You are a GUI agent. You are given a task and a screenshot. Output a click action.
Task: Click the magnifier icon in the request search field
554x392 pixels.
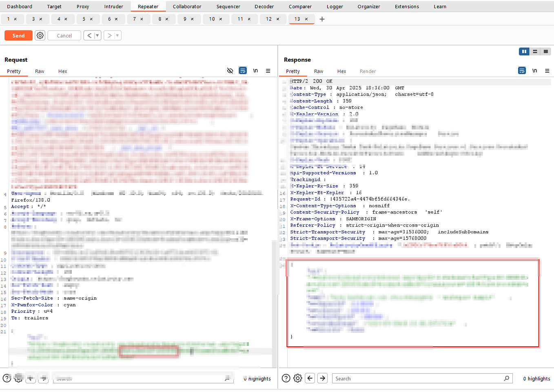[227, 379]
